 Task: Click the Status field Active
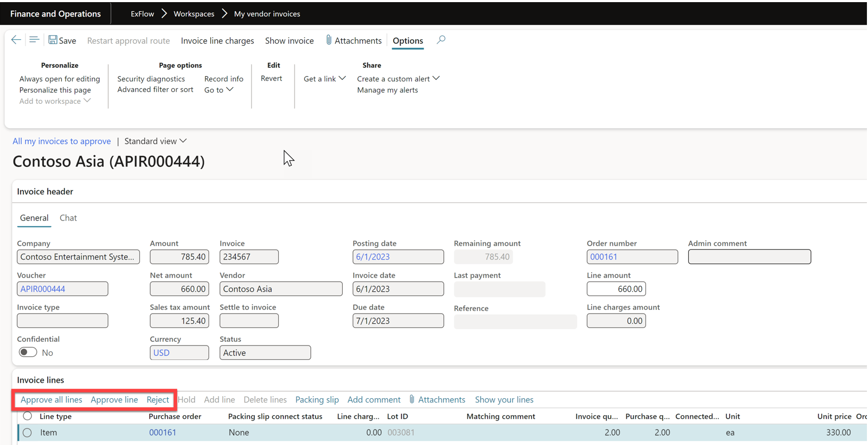tap(265, 352)
